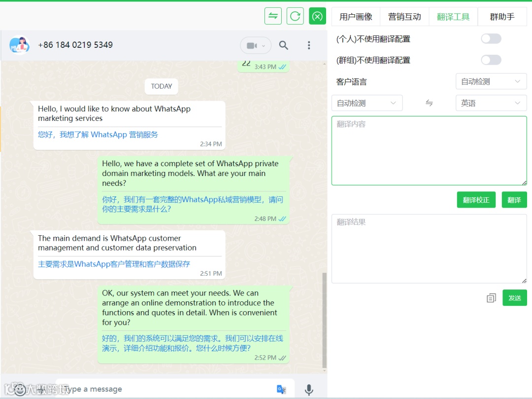Viewport: 532px width, 399px height.
Task: Open the 客户语言 dropdown
Action: point(491,81)
